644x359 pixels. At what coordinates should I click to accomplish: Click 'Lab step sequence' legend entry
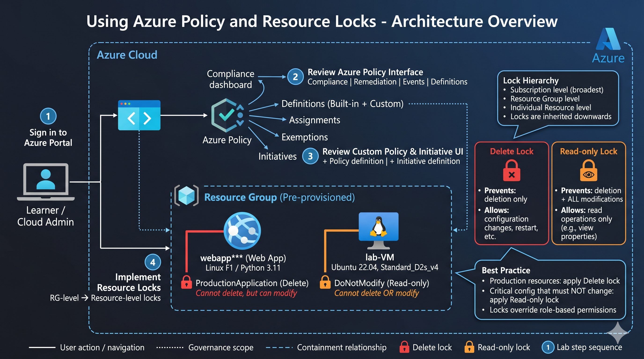coord(582,347)
